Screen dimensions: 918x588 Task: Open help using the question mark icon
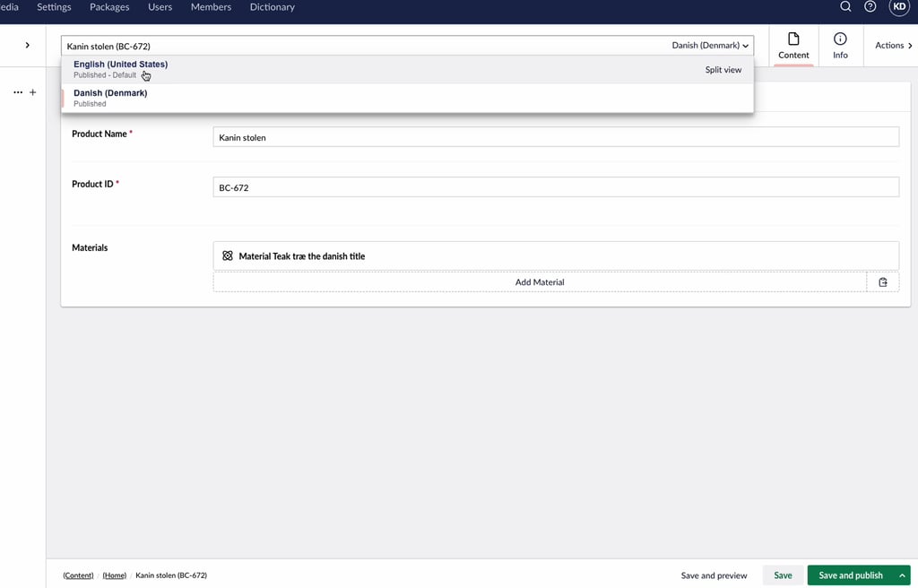868,6
